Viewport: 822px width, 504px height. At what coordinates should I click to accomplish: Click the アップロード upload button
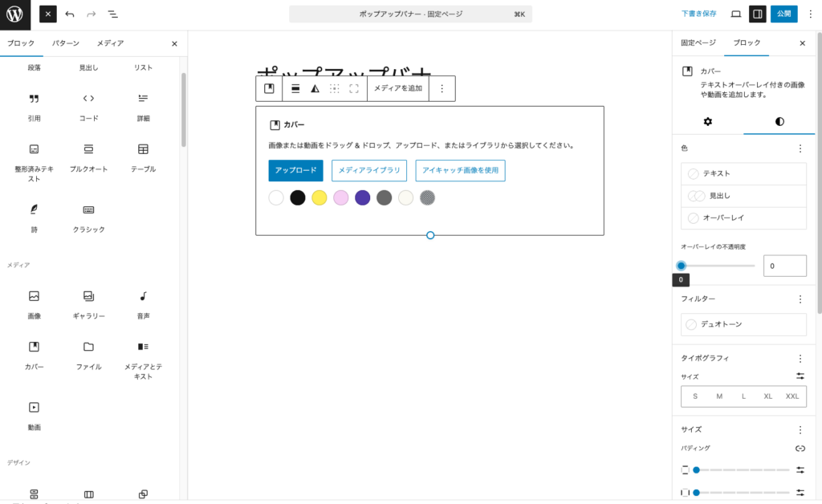tap(295, 171)
